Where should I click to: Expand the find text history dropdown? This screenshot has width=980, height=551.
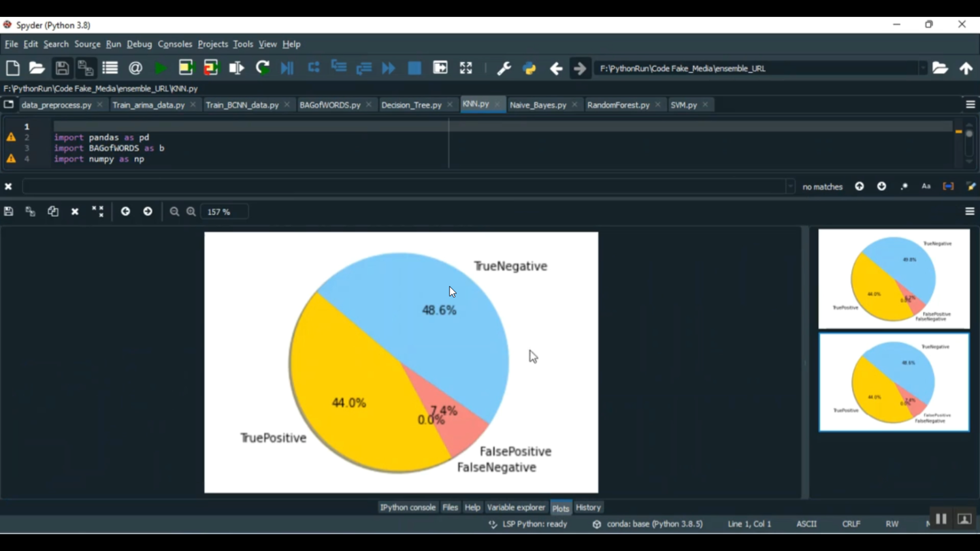[790, 187]
